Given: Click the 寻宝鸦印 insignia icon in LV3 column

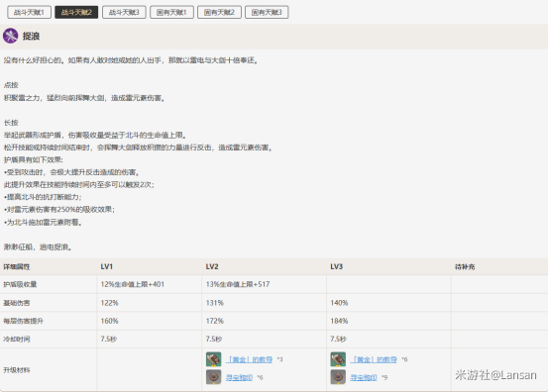Looking at the screenshot, I should tap(338, 377).
